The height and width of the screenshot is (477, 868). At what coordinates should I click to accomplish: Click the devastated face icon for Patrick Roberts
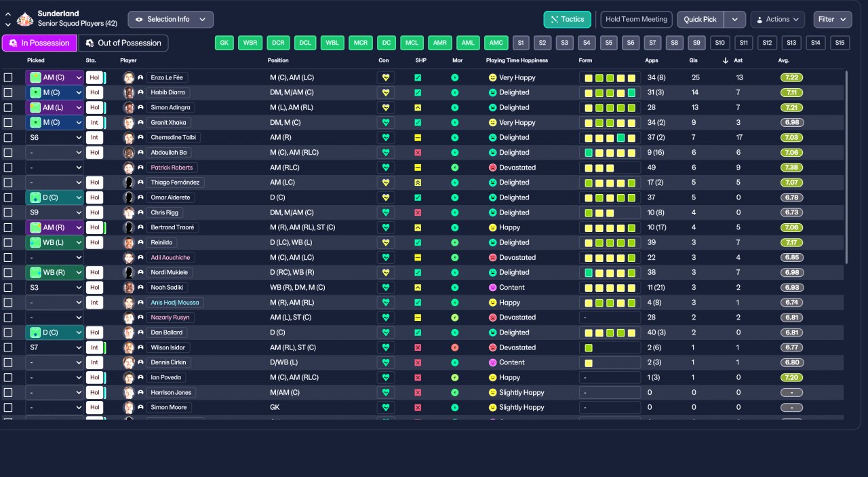coord(492,168)
